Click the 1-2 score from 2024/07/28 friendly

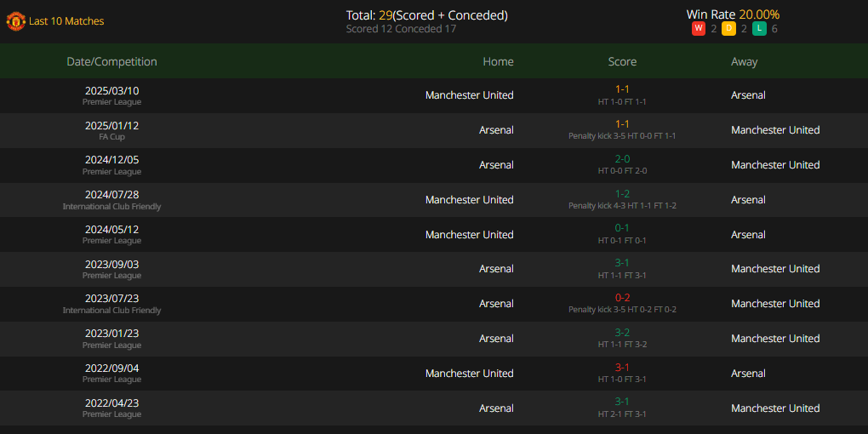622,194
